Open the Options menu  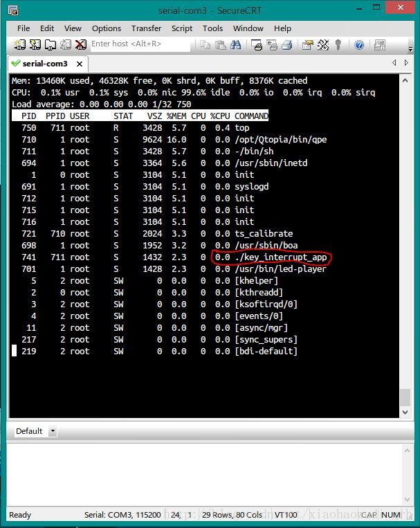pos(107,28)
